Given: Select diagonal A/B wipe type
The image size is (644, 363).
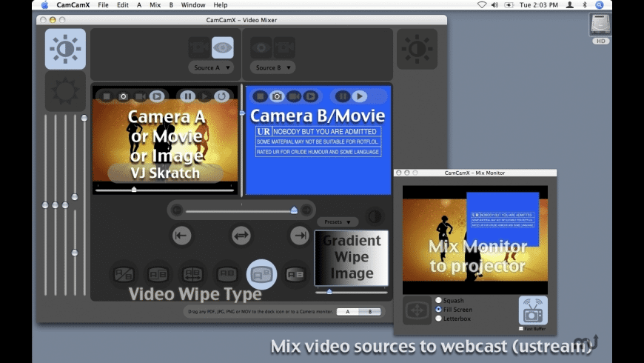Looking at the screenshot, I should [124, 274].
